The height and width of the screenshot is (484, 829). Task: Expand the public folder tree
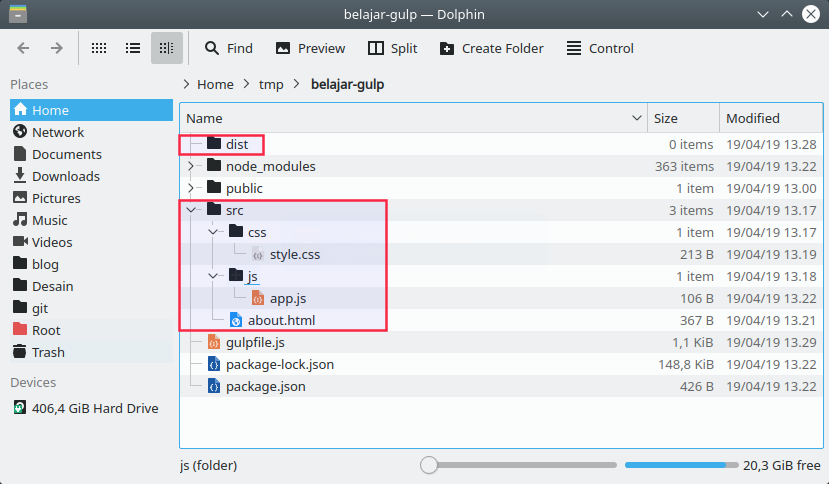pyautogui.click(x=191, y=188)
